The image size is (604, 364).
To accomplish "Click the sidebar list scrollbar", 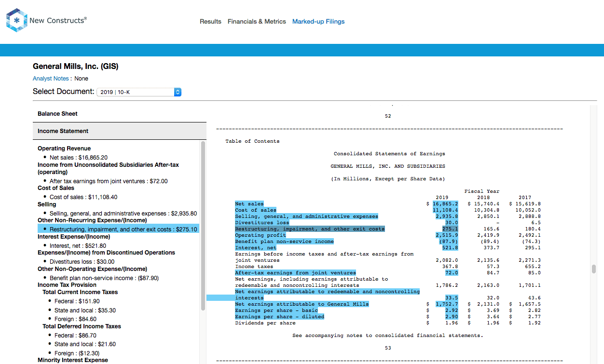I will click(203, 227).
